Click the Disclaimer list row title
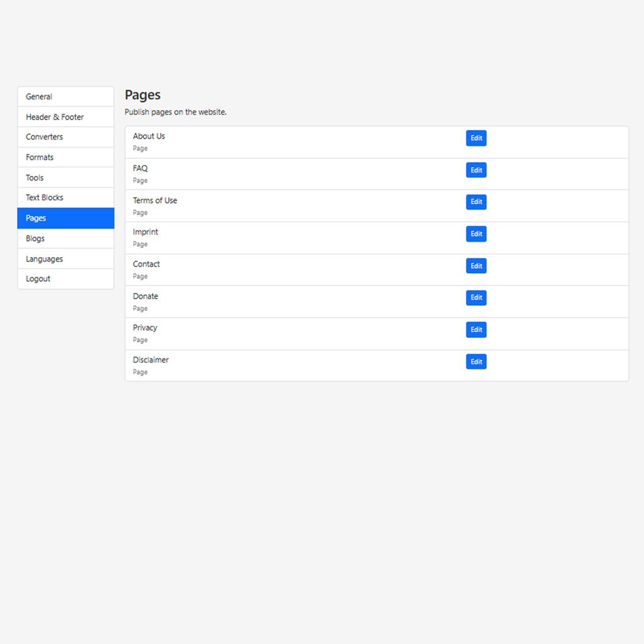The image size is (644, 644). click(151, 360)
